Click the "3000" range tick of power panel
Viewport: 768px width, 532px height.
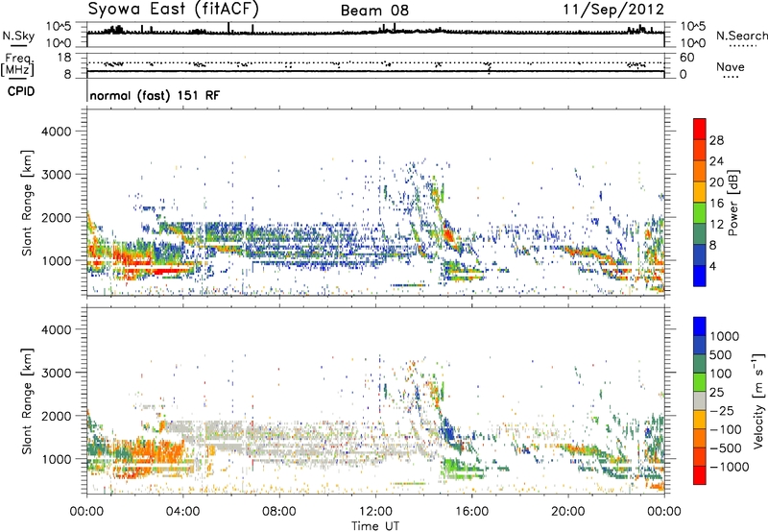(x=57, y=175)
